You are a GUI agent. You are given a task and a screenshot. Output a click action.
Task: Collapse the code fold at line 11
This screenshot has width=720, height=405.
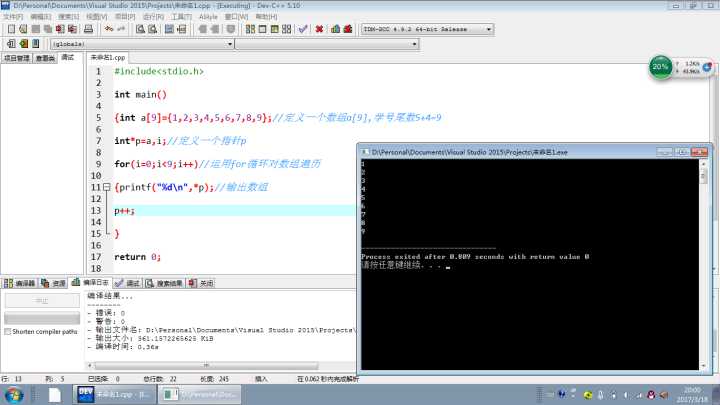tap(107, 187)
